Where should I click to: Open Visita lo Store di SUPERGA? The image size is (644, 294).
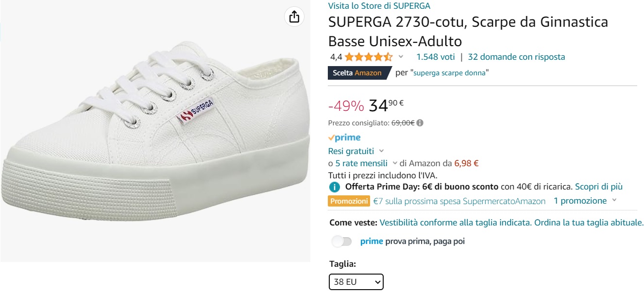tap(379, 6)
